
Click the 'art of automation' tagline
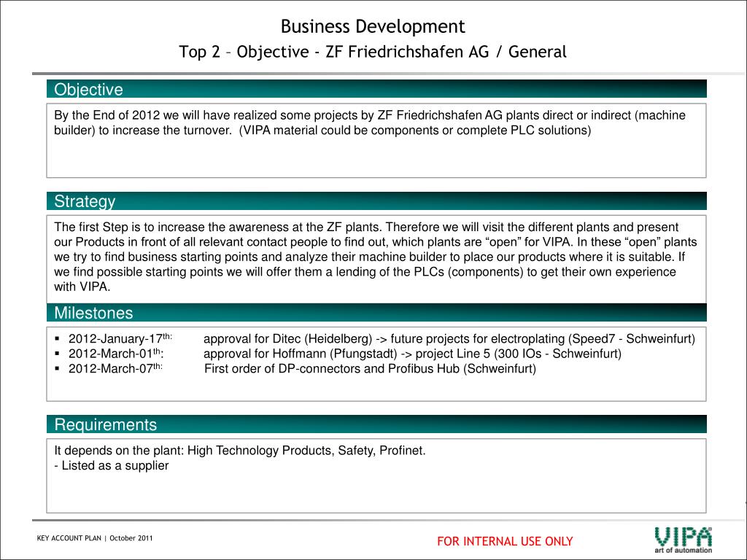click(x=683, y=551)
